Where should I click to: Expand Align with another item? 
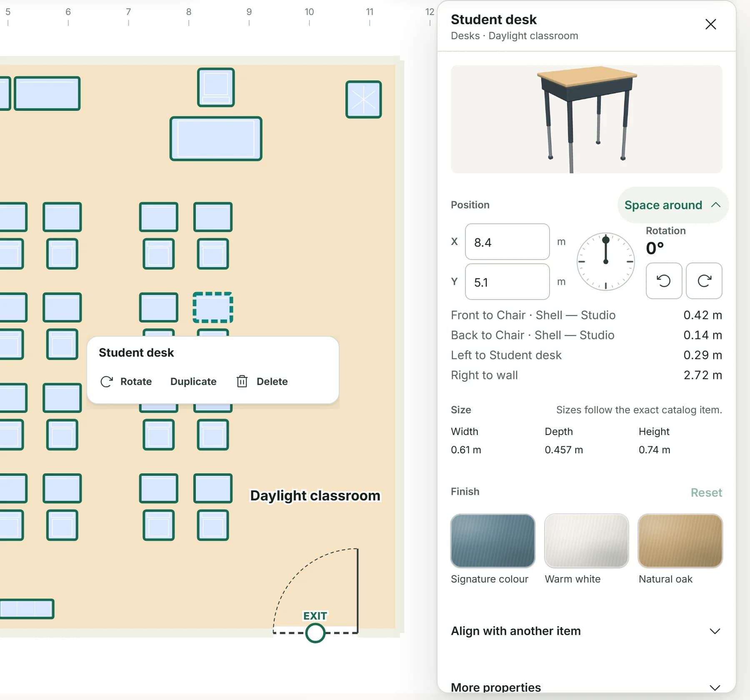click(x=586, y=631)
